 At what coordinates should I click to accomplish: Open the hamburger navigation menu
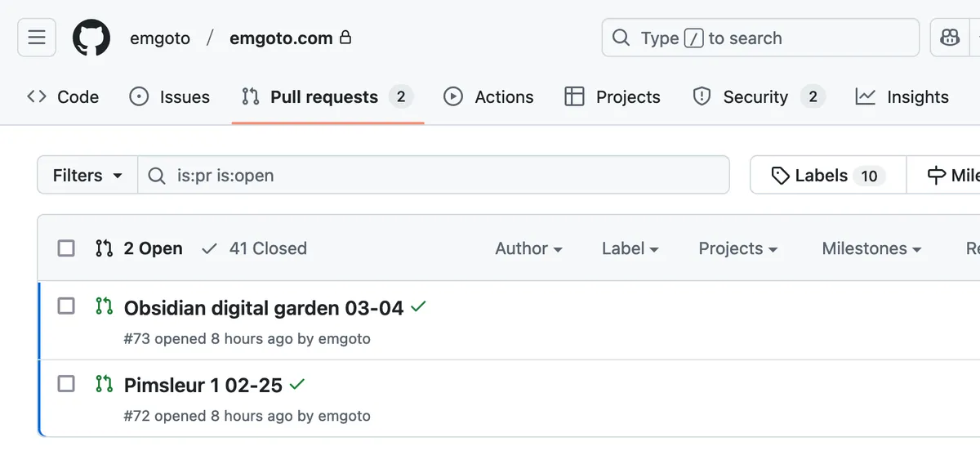(37, 38)
